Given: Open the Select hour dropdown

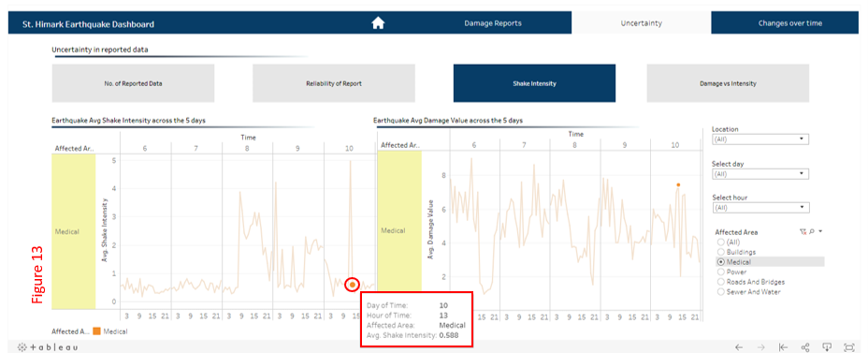Looking at the screenshot, I should tap(760, 208).
